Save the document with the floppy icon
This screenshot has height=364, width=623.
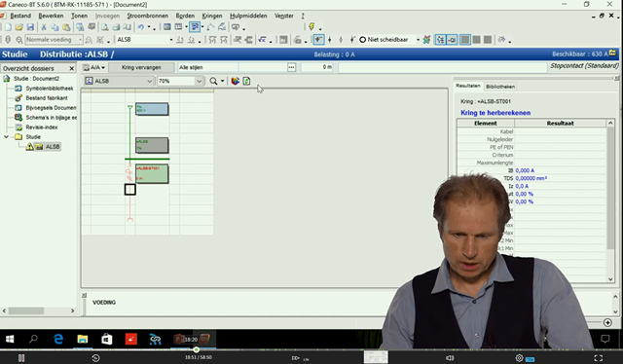(30, 27)
